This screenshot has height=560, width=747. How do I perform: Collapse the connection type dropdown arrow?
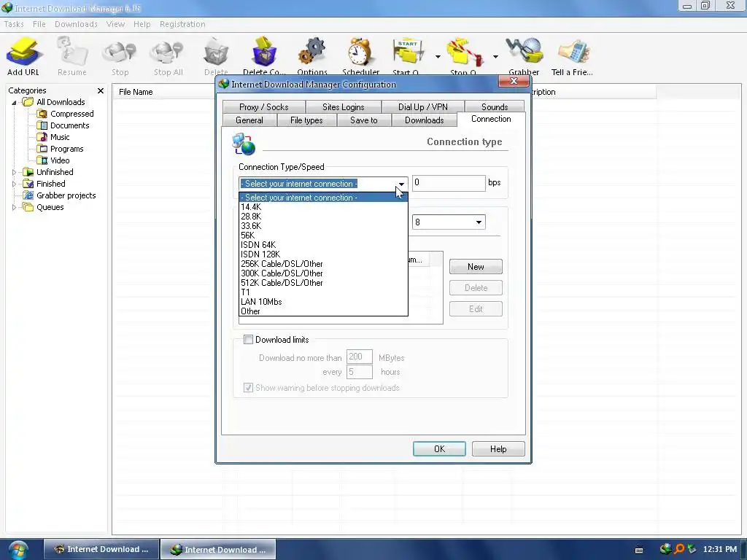(401, 184)
